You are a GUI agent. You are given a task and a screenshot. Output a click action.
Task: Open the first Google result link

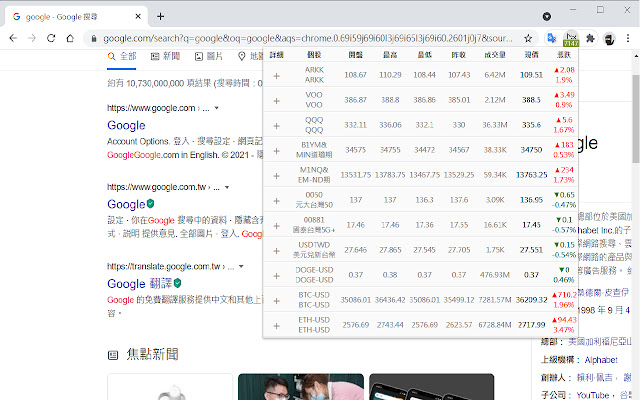pyautogui.click(x=126, y=125)
